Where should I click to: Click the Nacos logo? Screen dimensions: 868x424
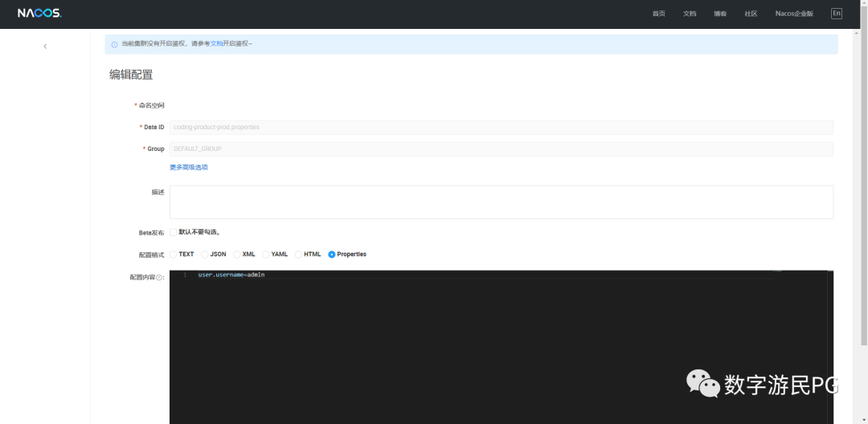point(39,14)
